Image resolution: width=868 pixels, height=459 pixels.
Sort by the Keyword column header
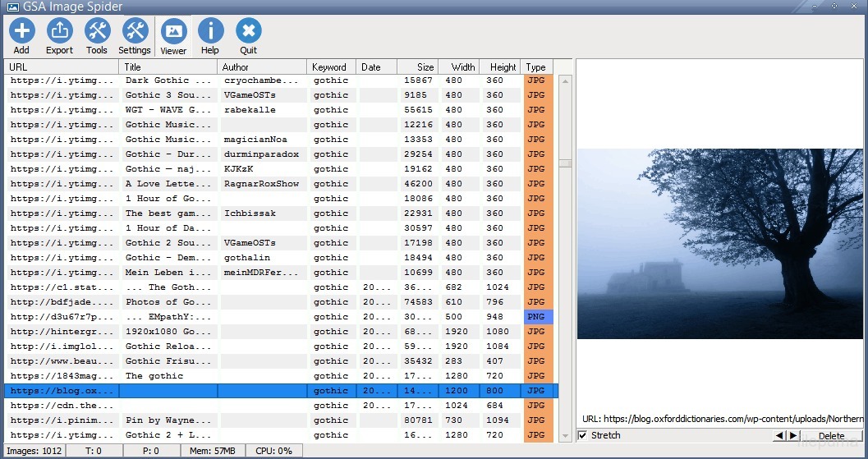pos(331,67)
